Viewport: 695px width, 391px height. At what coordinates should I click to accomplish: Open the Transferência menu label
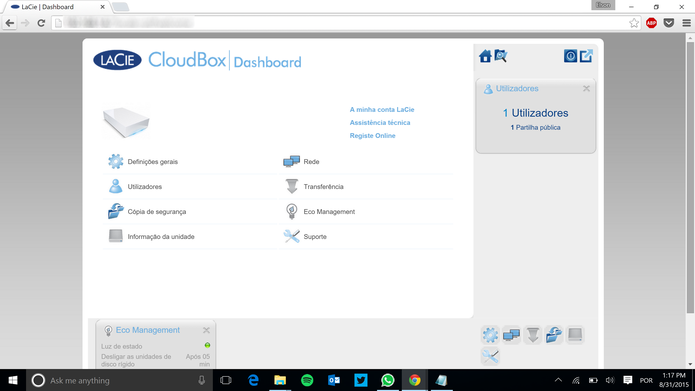coord(323,187)
